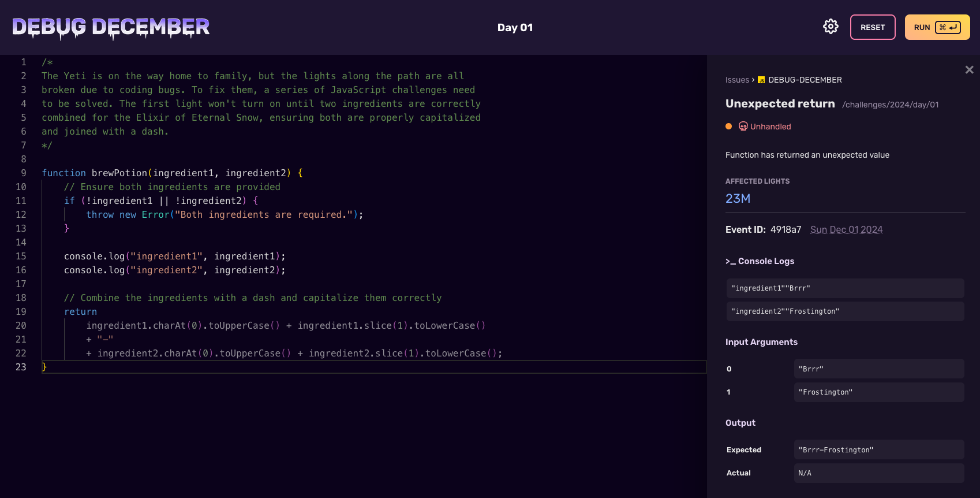Click the "Combine the ingredients" comment line
The image size is (980, 498).
click(253, 298)
